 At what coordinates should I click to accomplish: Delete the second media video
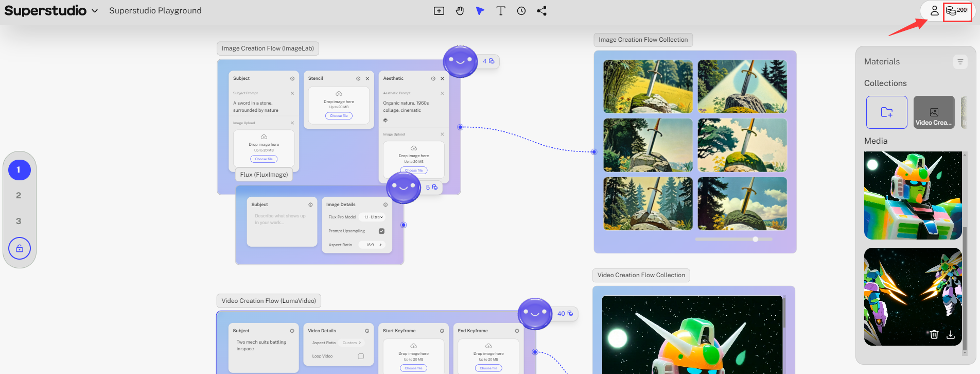click(934, 334)
